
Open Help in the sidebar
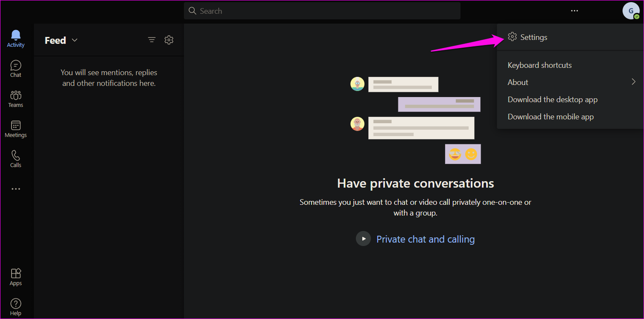coord(16,307)
